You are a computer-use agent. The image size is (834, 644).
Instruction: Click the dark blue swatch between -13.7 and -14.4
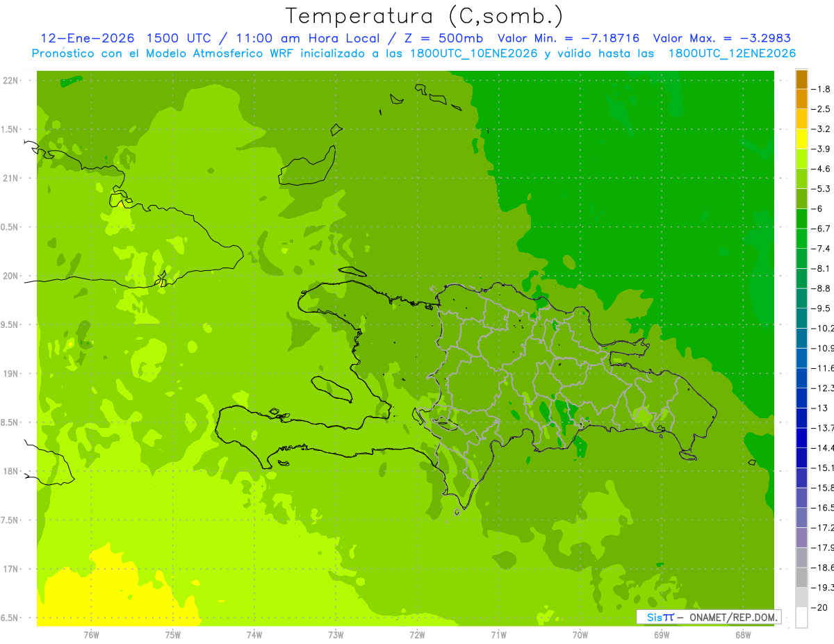click(x=801, y=438)
